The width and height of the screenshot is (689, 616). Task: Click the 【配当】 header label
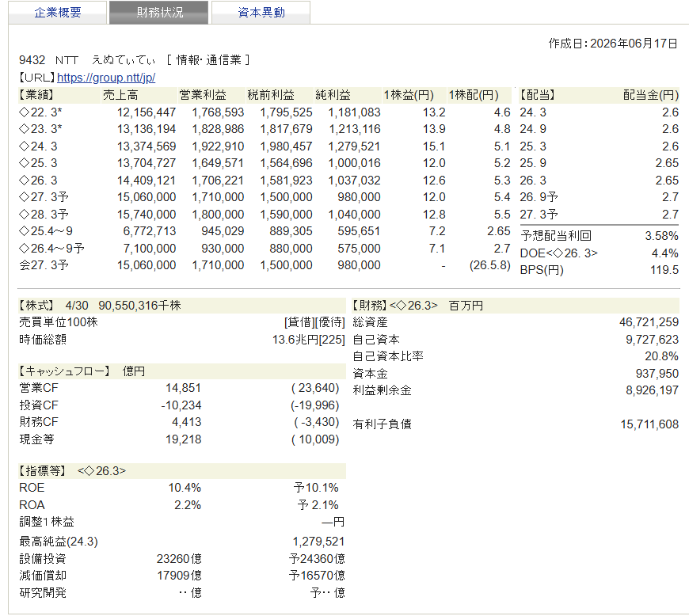pyautogui.click(x=538, y=95)
